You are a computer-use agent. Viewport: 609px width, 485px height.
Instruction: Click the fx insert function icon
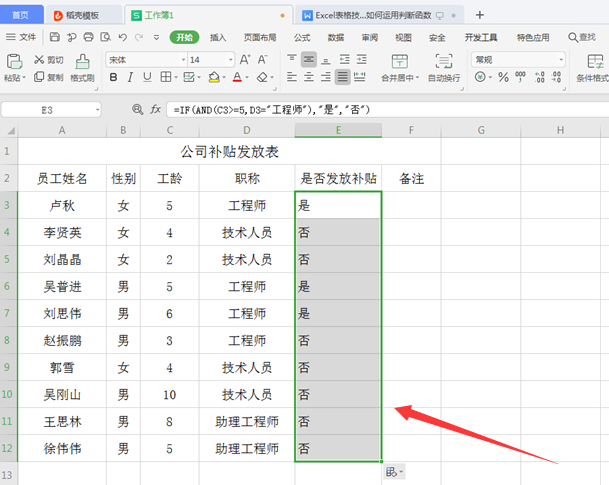pyautogui.click(x=155, y=110)
